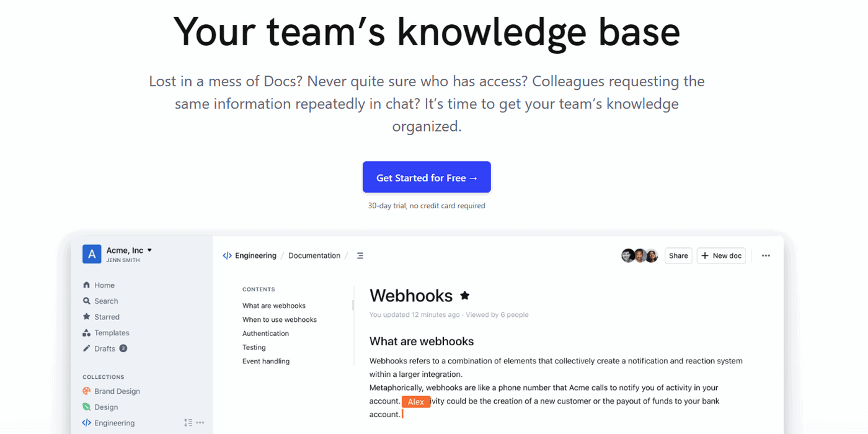This screenshot has height=434, width=868.
Task: Toggle the contents list icon near breadcrumb
Action: [360, 255]
